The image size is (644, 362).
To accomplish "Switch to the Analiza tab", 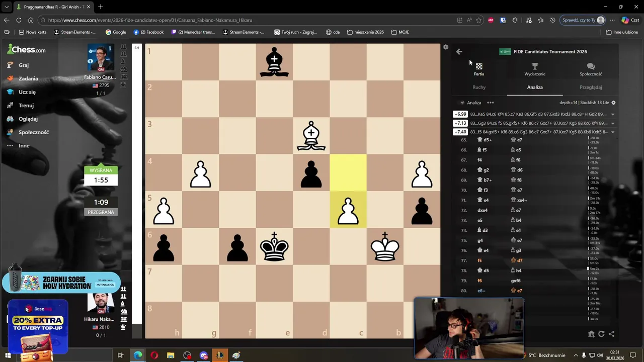I will coord(535,87).
